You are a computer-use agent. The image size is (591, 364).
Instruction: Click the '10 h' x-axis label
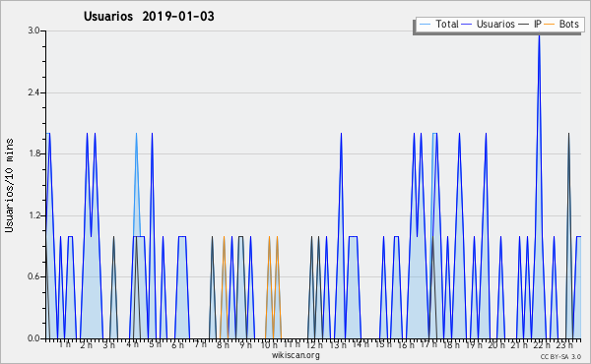click(x=270, y=345)
